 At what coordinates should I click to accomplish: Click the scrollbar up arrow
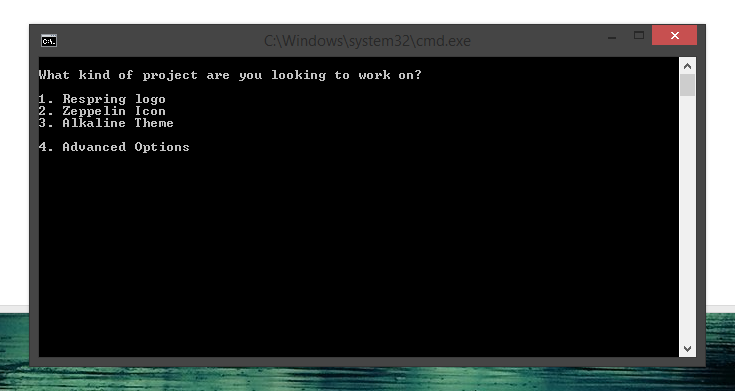click(x=687, y=66)
